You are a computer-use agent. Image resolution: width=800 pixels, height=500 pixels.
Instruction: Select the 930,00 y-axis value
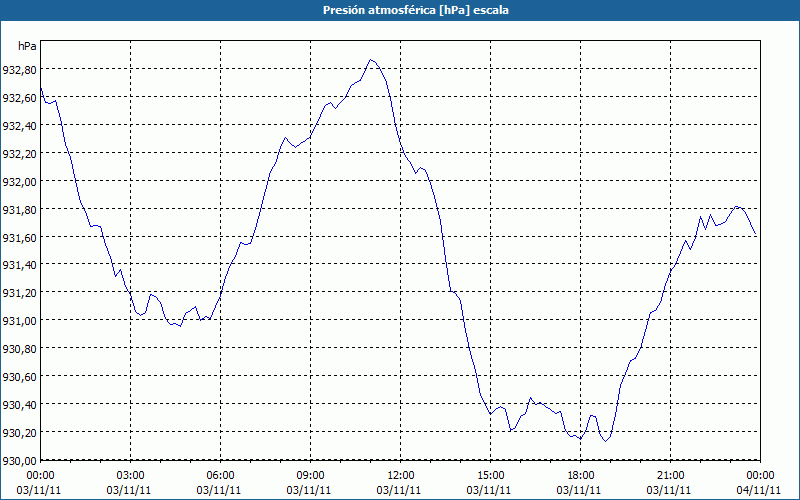19,461
